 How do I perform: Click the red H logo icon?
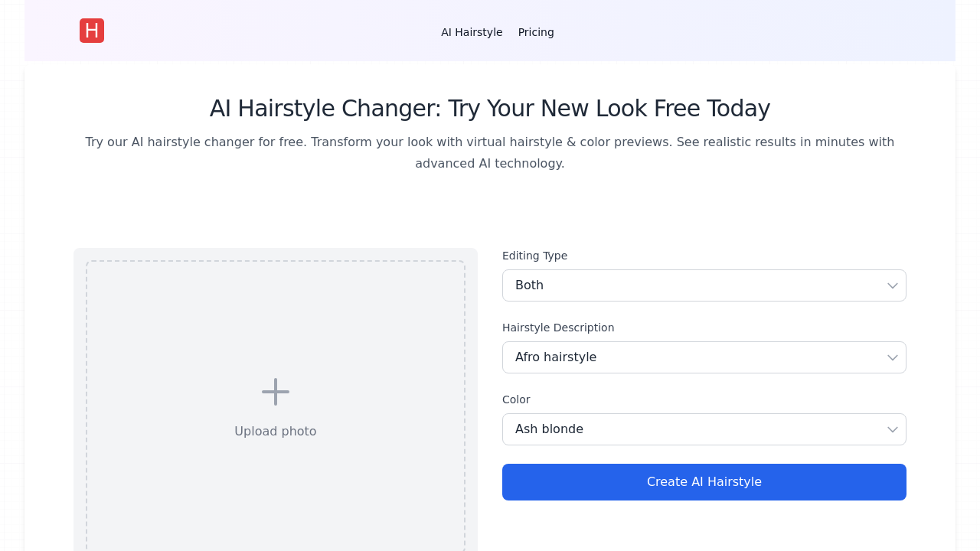tap(92, 31)
